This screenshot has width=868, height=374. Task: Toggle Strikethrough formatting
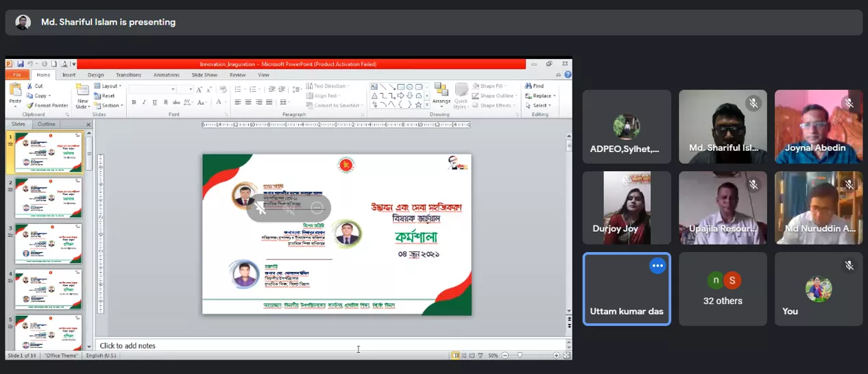pos(178,103)
